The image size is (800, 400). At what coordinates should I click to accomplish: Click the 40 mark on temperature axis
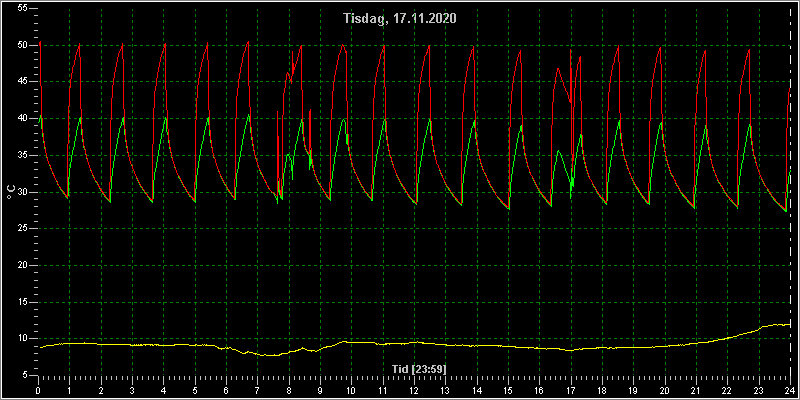click(x=21, y=118)
